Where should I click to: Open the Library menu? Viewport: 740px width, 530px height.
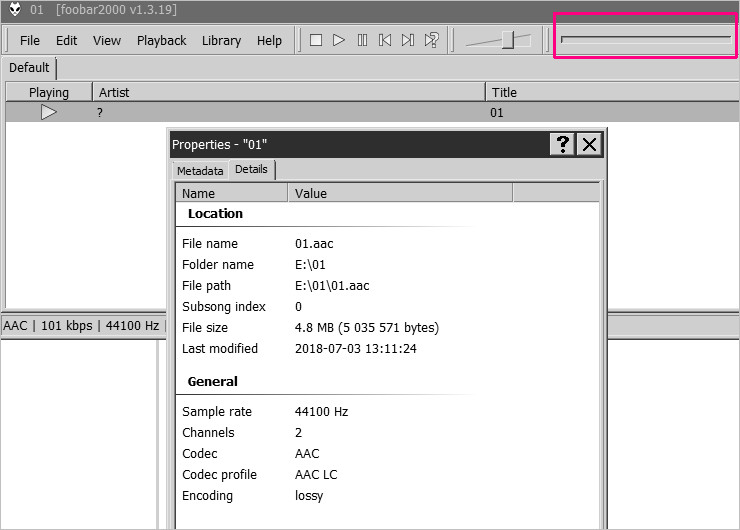click(221, 41)
